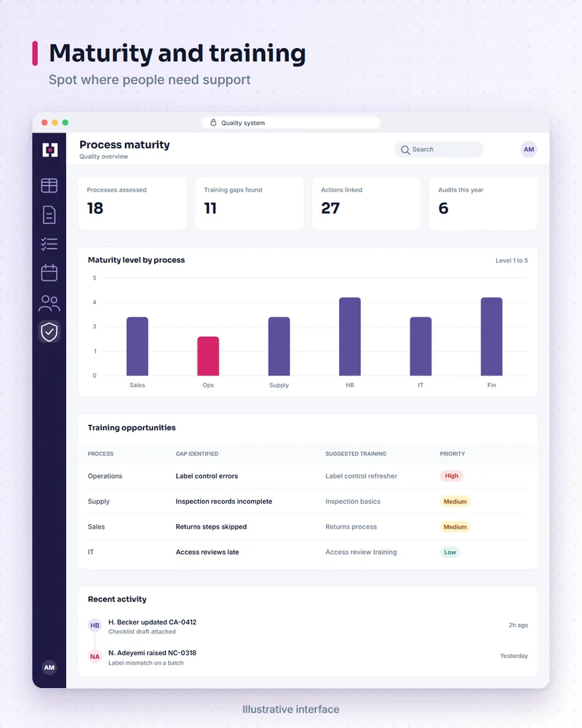Open the document sidebar icon
Viewport: 582px width, 728px height.
point(49,215)
